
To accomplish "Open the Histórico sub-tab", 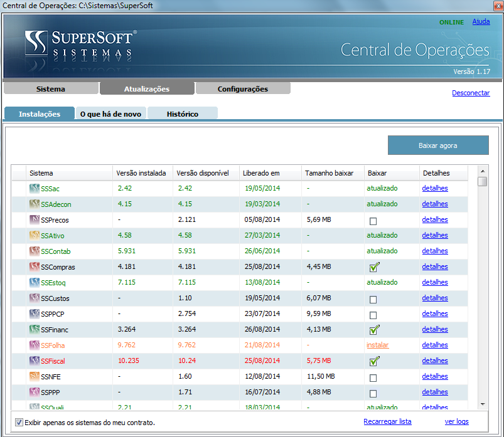I will tap(183, 113).
